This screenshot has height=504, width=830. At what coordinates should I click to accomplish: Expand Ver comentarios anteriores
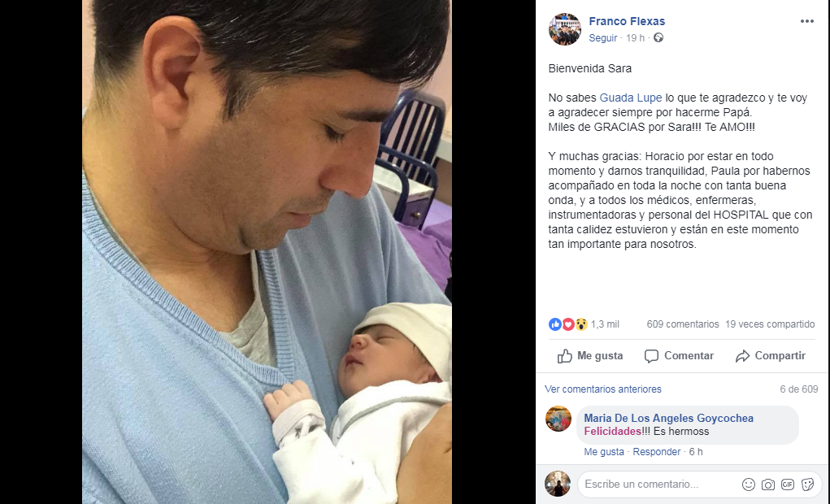coord(603,389)
